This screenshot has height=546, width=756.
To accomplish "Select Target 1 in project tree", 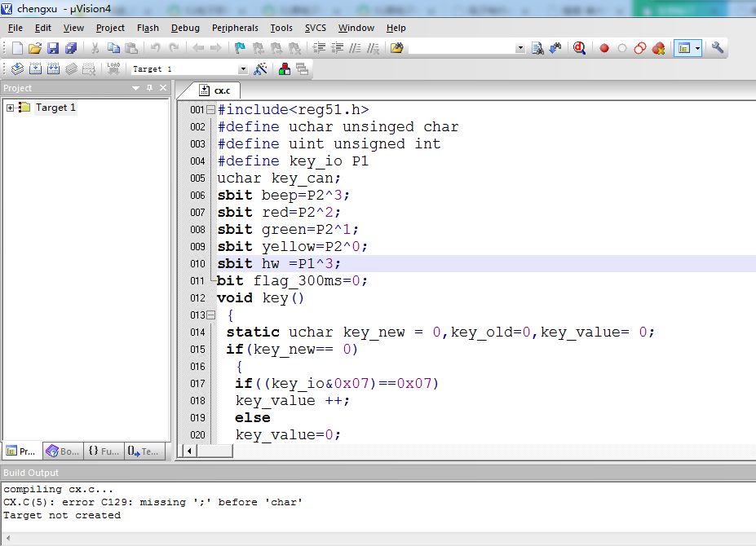I will [55, 108].
